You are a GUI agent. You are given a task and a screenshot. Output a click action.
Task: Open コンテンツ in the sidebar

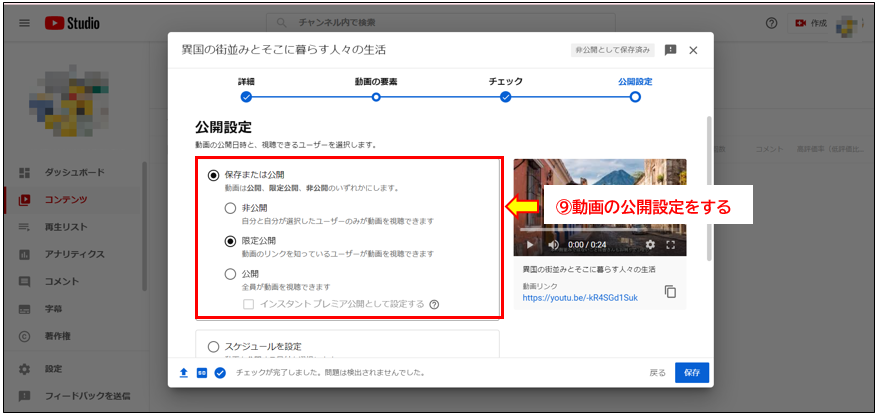pos(73,200)
